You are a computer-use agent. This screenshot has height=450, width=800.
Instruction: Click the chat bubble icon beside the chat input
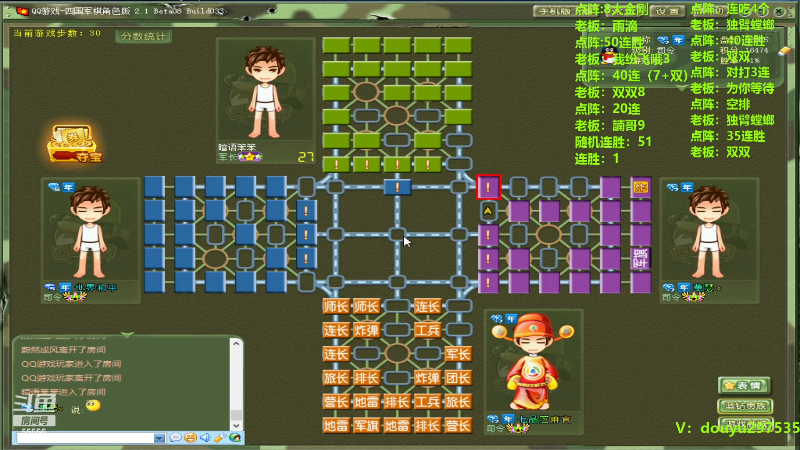[x=176, y=438]
